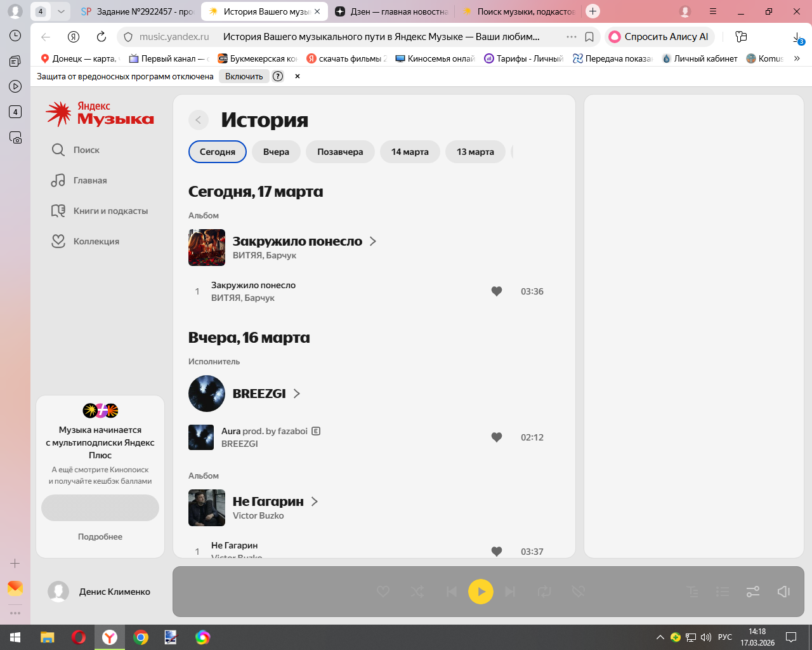
Task: Toggle shuffle in the player bar
Action: [x=417, y=592]
